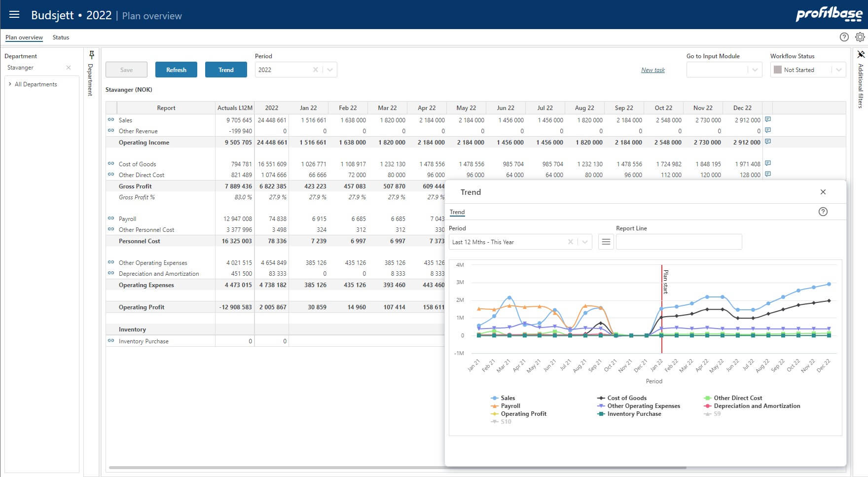868x477 pixels.
Task: Open the Trend dialog help icon
Action: coord(823,212)
